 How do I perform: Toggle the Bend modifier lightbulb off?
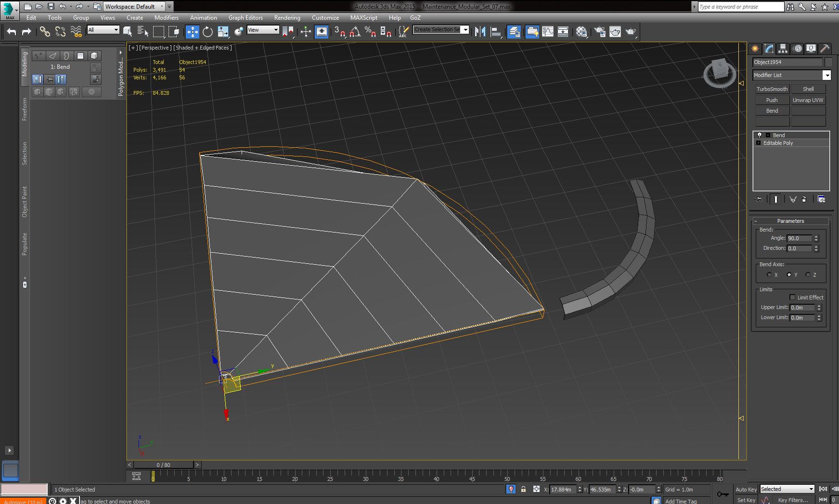pos(760,135)
